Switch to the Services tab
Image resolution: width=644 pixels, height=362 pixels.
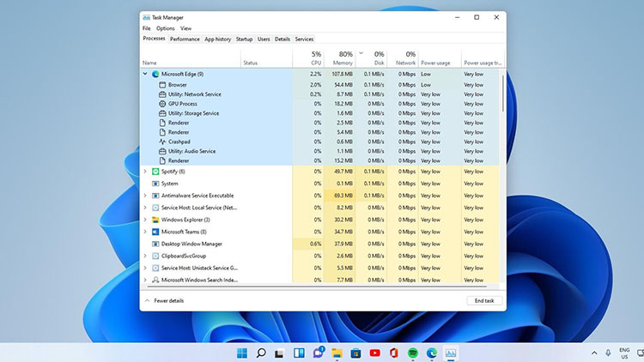click(304, 39)
